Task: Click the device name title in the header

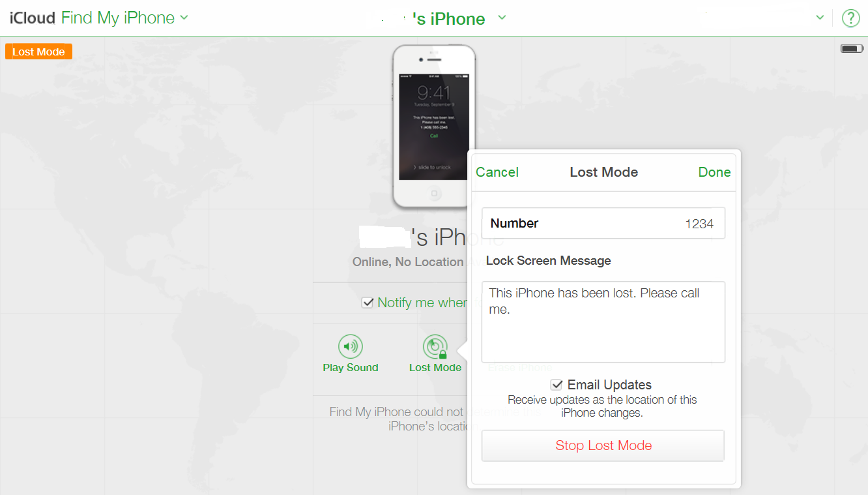Action: click(x=450, y=19)
